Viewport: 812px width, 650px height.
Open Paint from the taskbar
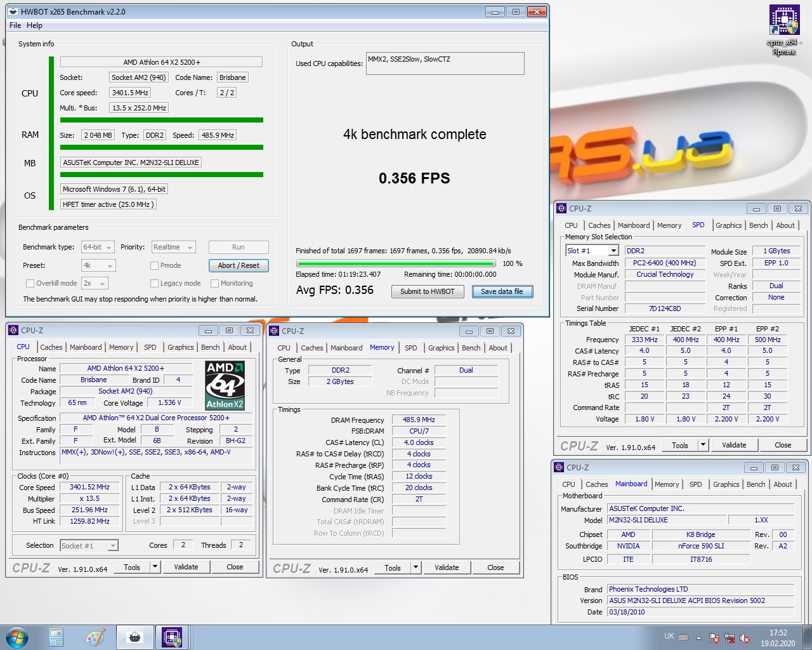point(95,637)
